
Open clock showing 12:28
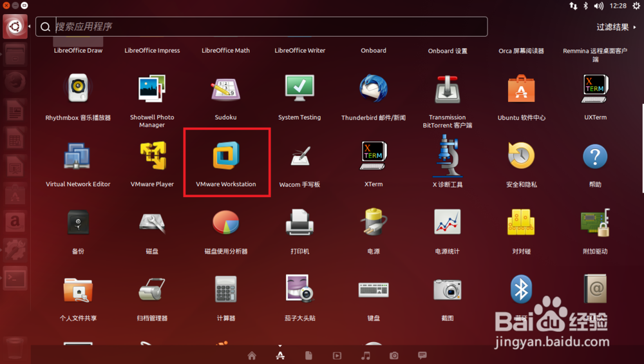tap(618, 6)
